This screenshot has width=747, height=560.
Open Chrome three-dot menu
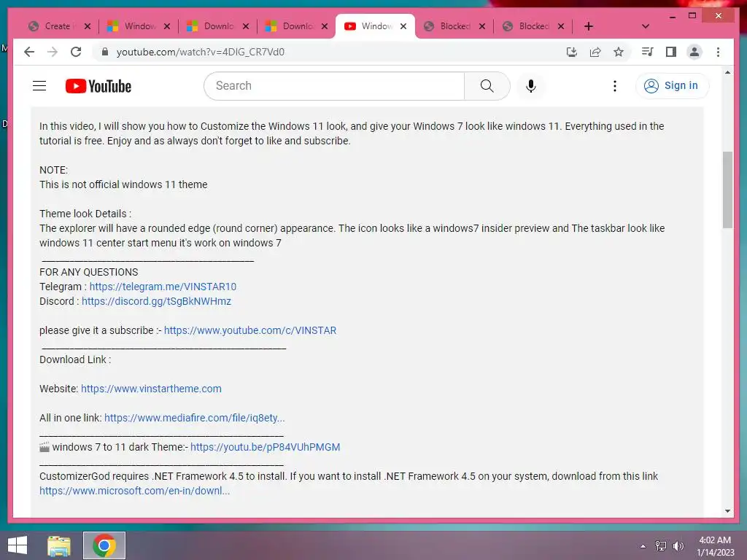(x=718, y=52)
